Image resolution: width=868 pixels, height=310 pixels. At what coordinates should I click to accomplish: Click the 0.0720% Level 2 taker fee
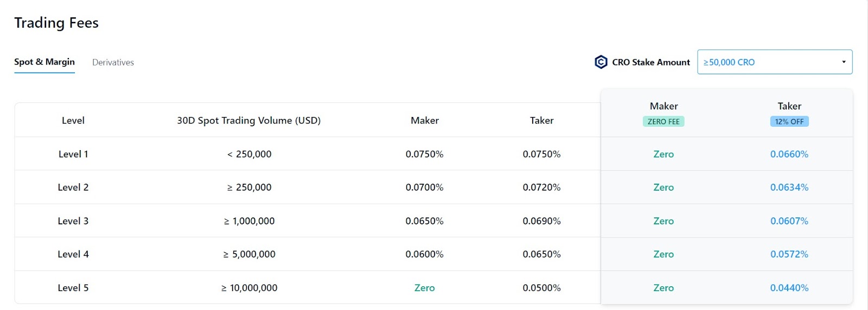pyautogui.click(x=542, y=188)
